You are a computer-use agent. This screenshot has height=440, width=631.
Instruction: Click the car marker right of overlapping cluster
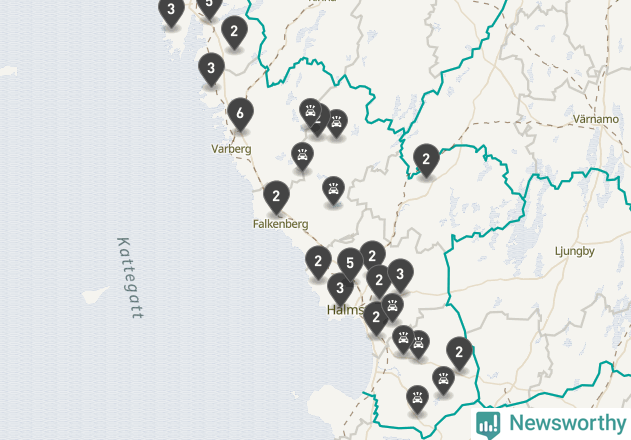point(336,123)
